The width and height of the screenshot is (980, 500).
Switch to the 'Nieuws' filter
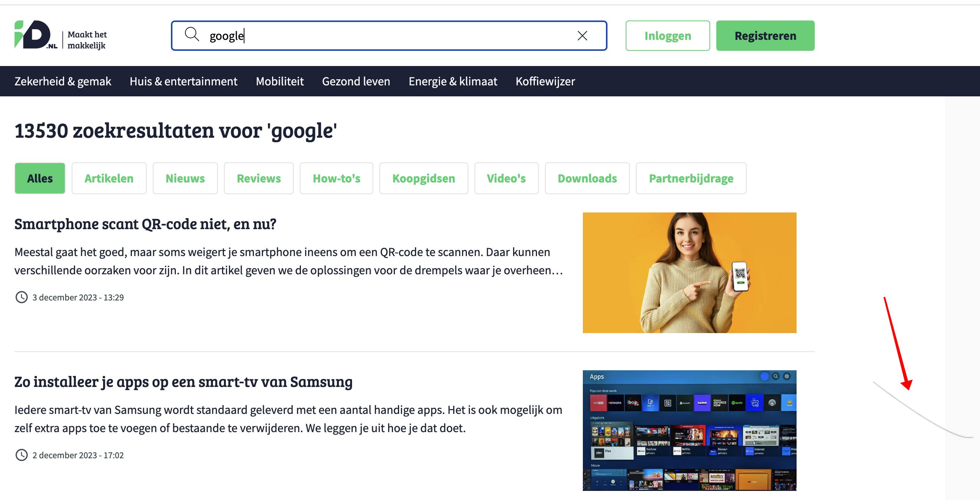click(x=185, y=178)
